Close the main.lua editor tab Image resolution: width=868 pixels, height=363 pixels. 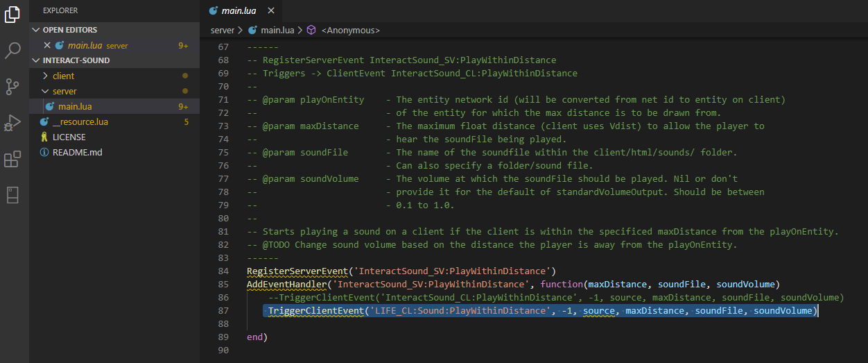pos(271,11)
